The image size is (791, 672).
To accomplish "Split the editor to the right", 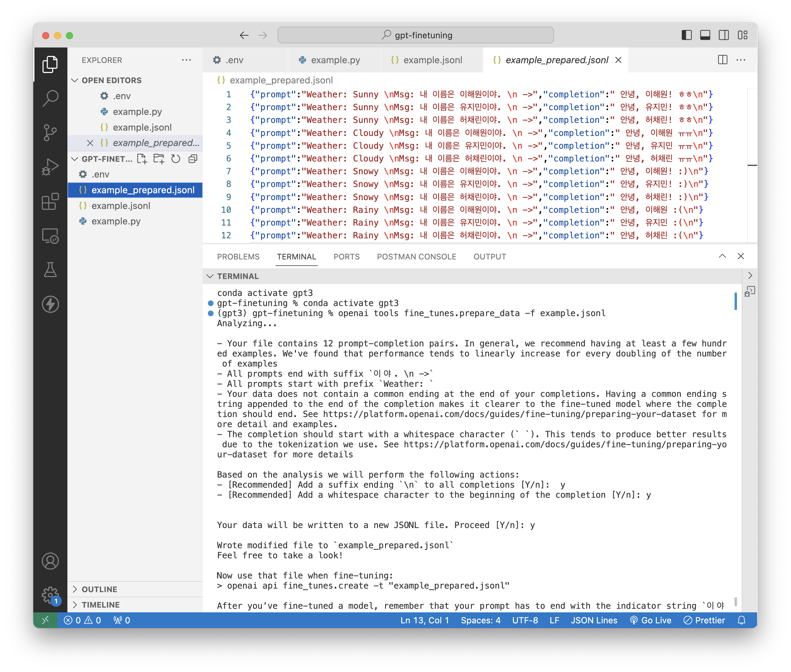I will [x=722, y=60].
